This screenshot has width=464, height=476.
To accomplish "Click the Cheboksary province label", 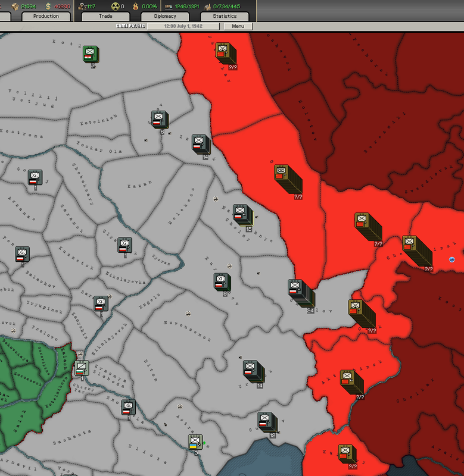I will coord(82,183).
